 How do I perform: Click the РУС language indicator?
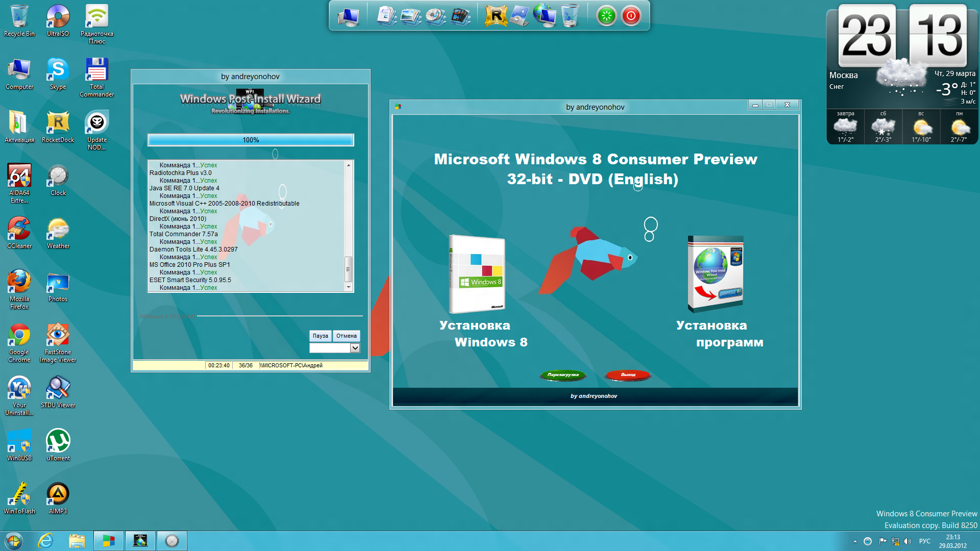[x=924, y=541]
